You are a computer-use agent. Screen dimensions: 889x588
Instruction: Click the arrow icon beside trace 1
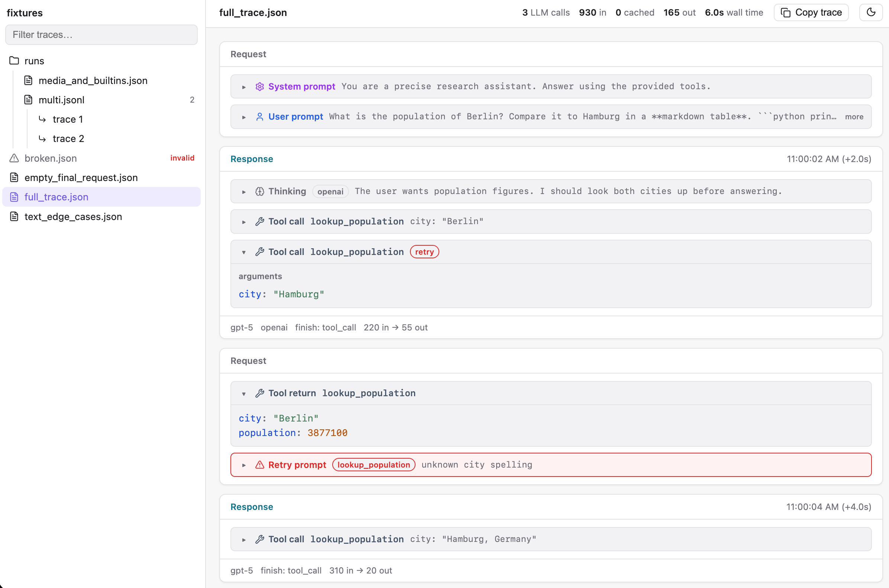[x=42, y=119]
